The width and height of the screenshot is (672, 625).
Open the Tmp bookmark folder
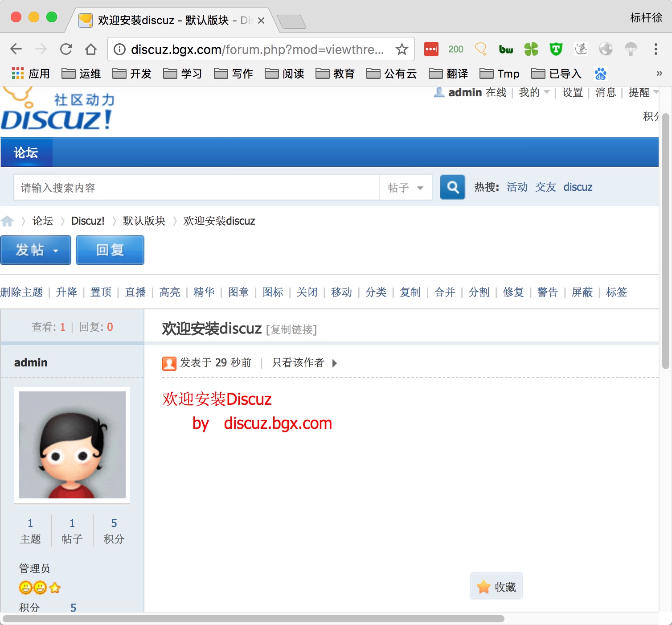(x=500, y=74)
